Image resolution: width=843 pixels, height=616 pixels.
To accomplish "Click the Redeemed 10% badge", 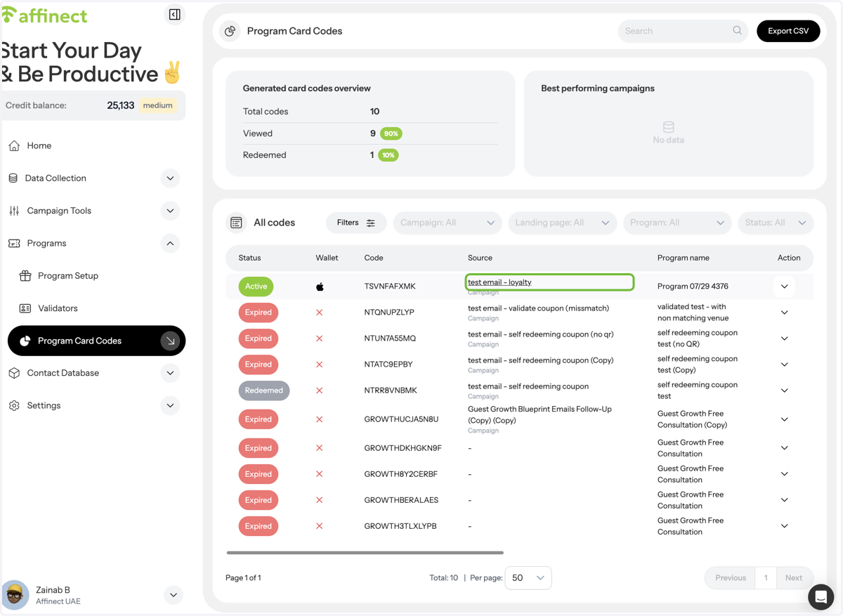I will (388, 155).
